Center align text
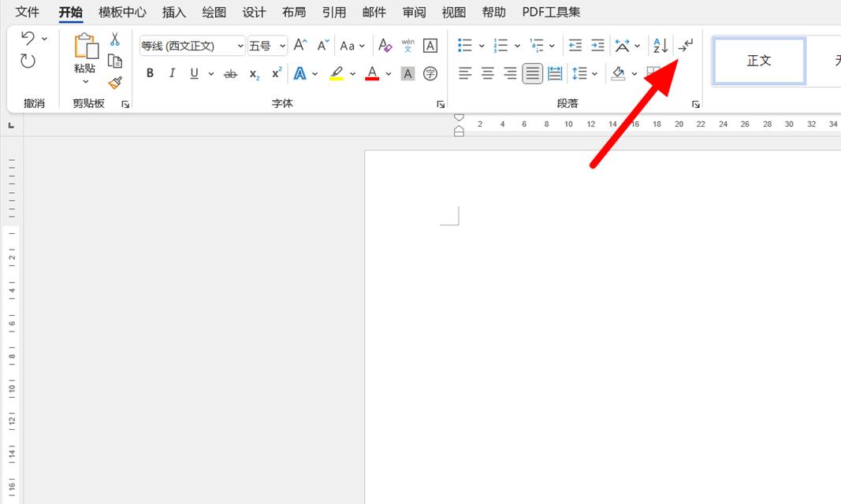The image size is (841, 504). 488,73
